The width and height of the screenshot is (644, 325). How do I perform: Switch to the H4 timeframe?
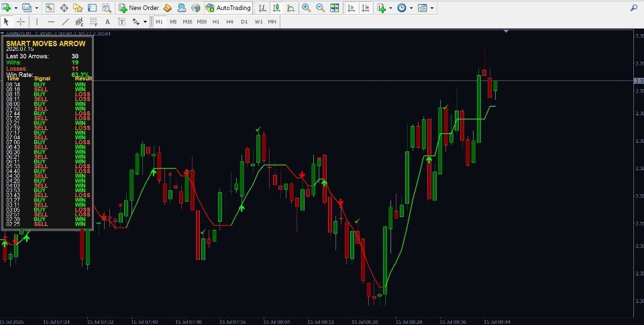click(x=230, y=21)
